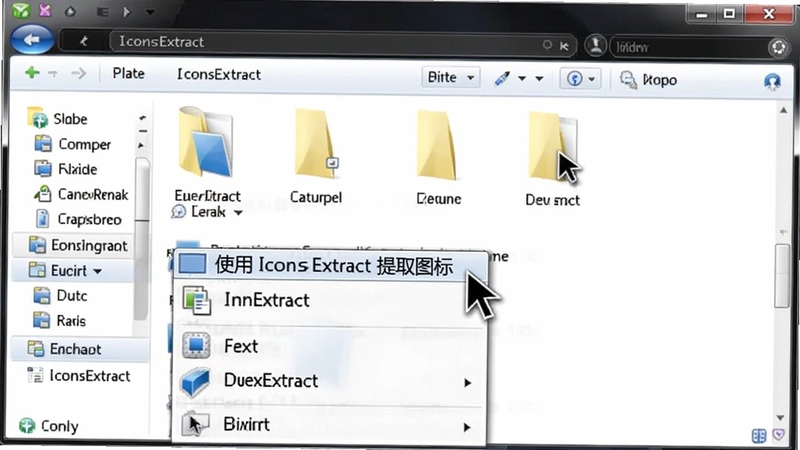
Task: Click the InnExtract document icon
Action: [196, 300]
